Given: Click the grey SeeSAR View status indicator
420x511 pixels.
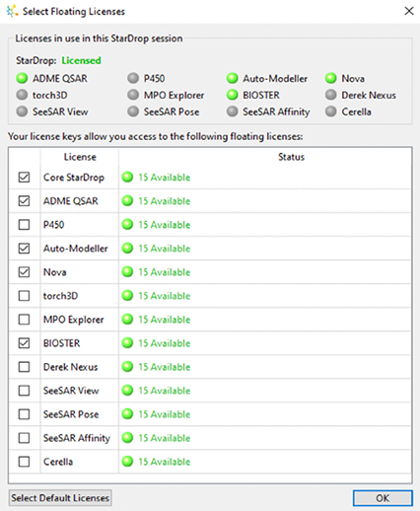Looking at the screenshot, I should (22, 111).
